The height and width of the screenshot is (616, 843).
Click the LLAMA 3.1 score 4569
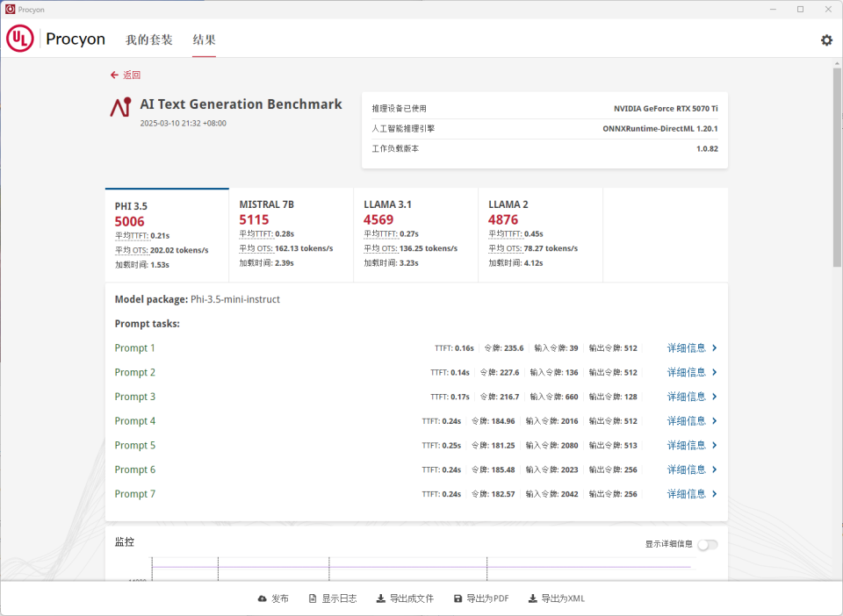tap(378, 219)
